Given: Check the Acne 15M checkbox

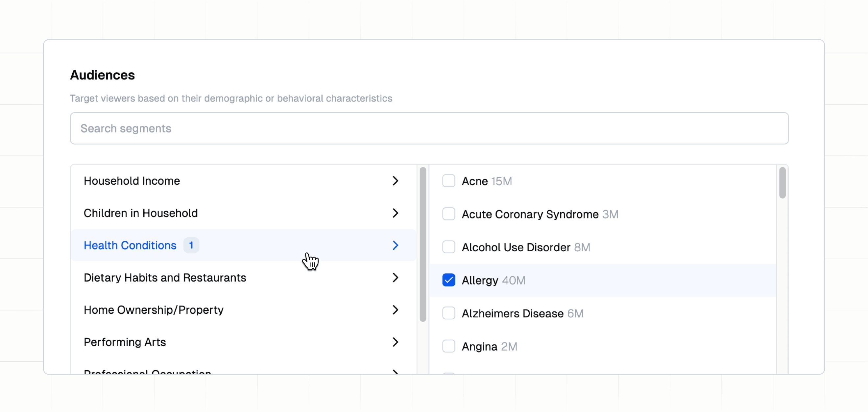Looking at the screenshot, I should tap(449, 181).
